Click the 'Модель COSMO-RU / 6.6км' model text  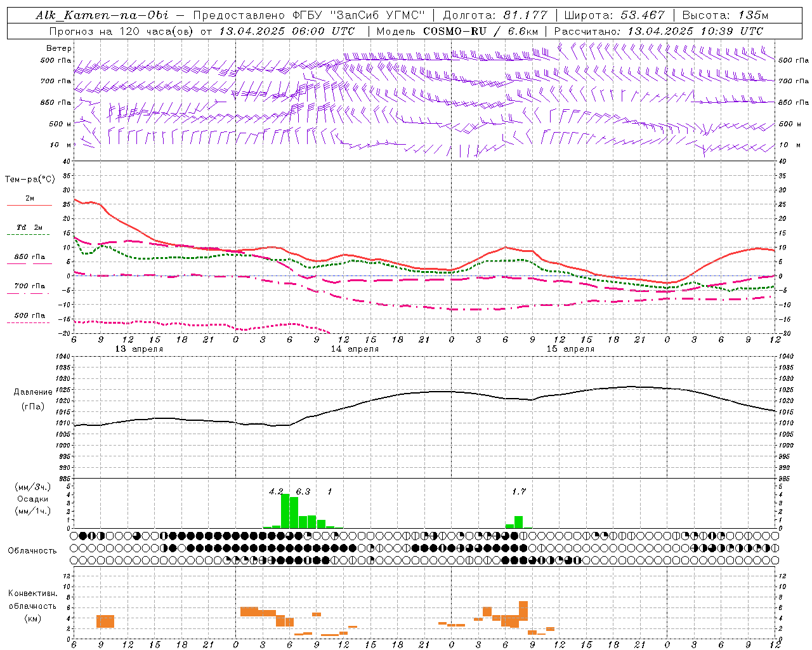(457, 31)
